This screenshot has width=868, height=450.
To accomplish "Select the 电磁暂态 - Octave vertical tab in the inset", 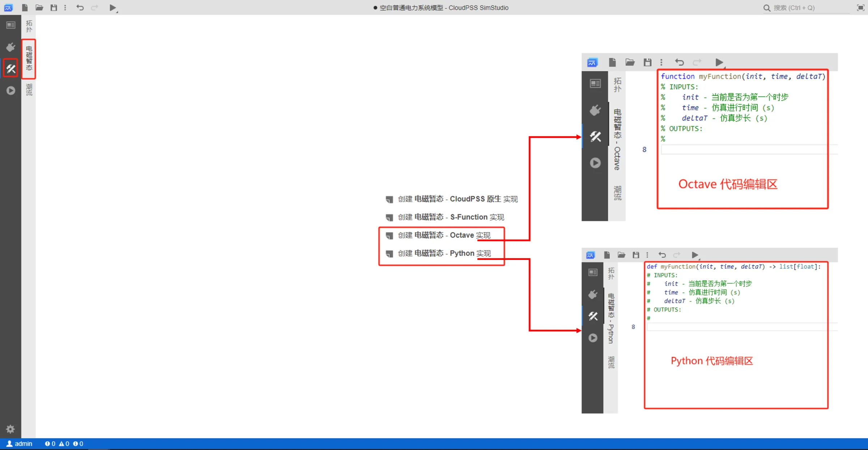I will click(x=617, y=139).
